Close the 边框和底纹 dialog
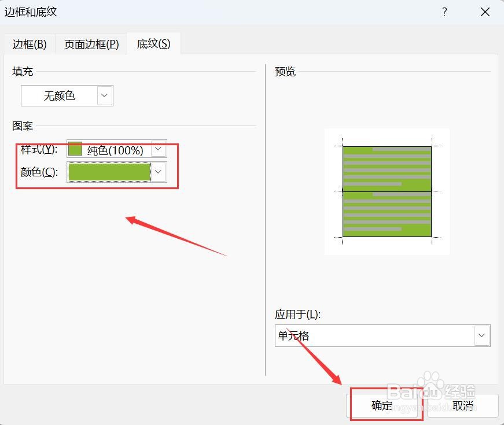Viewport: 504px width, 425px height. tap(484, 12)
